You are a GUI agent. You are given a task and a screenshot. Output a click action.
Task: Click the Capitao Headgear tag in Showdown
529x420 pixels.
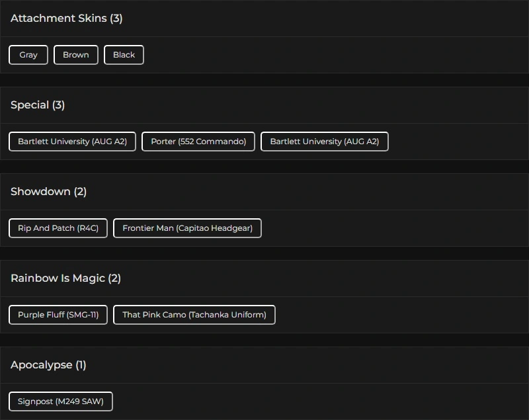[187, 228]
